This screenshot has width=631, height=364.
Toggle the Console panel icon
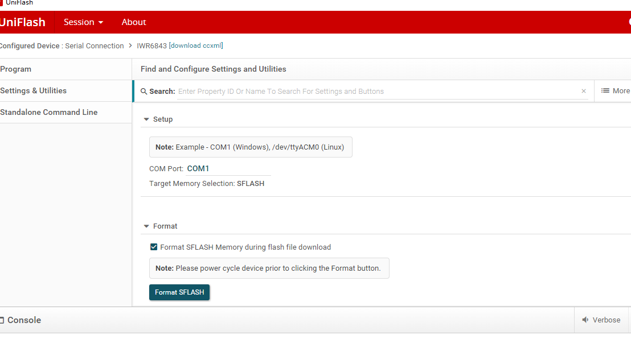[2, 320]
